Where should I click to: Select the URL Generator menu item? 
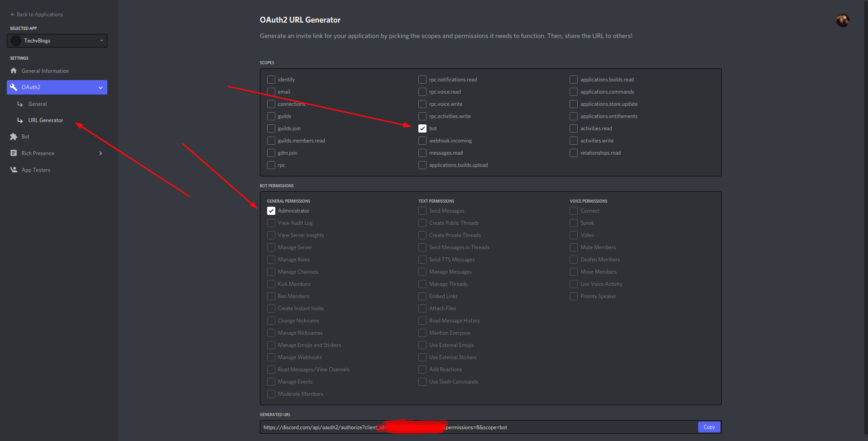coord(46,120)
